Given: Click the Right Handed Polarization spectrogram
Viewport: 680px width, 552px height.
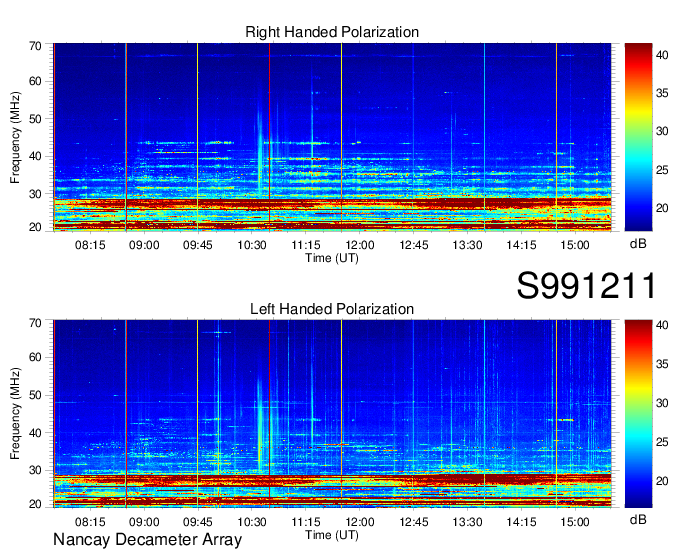Looking at the screenshot, I should tap(332, 137).
